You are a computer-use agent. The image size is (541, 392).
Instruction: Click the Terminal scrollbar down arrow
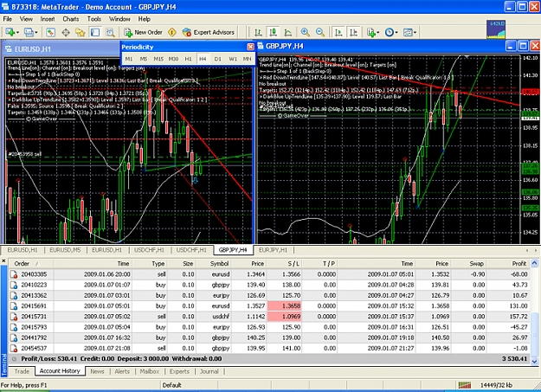(x=534, y=362)
